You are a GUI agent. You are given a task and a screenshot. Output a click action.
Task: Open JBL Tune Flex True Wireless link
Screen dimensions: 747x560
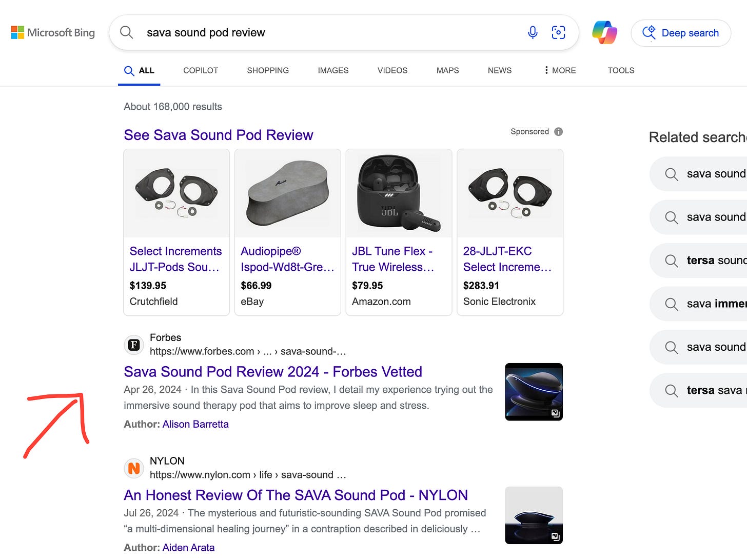pyautogui.click(x=393, y=259)
